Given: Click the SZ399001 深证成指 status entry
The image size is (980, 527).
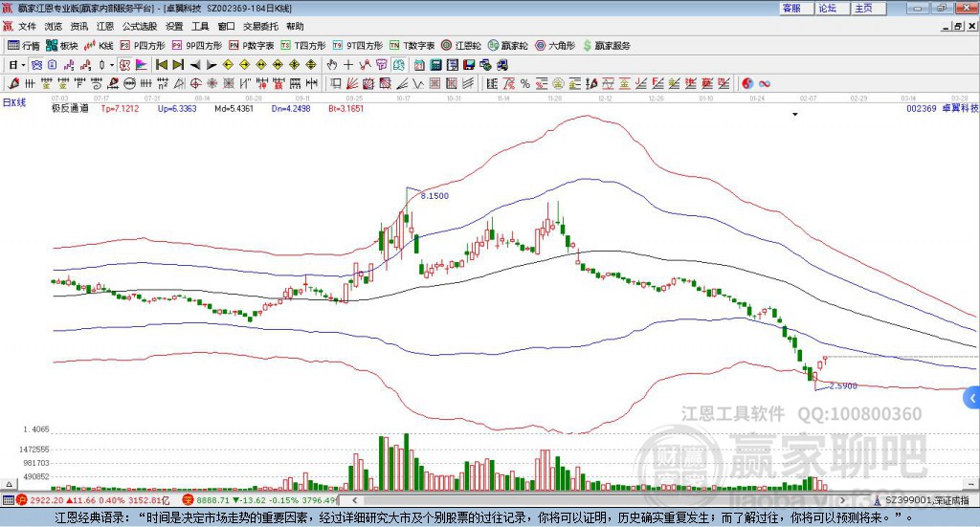Looking at the screenshot, I should tap(926, 500).
